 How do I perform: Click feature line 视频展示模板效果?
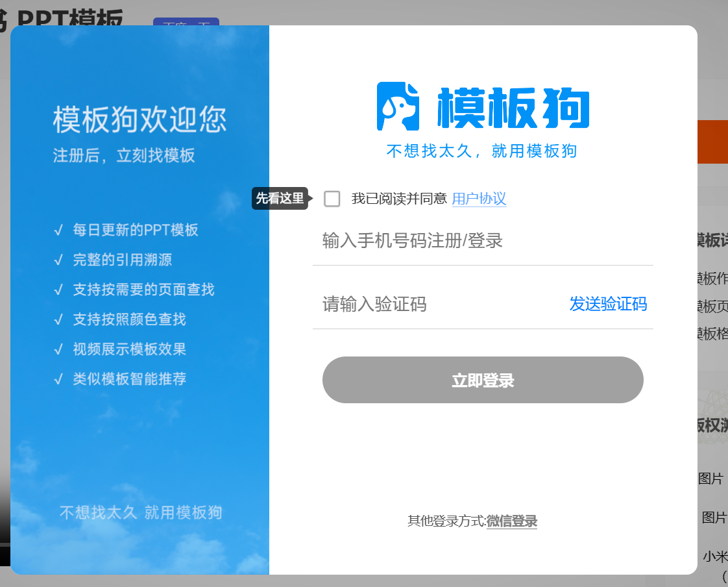click(x=130, y=349)
